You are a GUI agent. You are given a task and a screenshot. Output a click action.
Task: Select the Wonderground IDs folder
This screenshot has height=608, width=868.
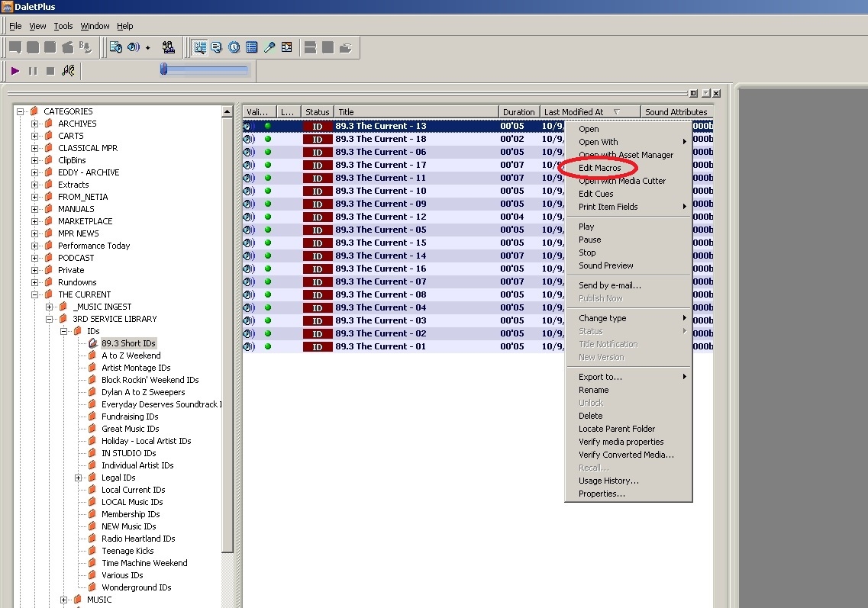[x=136, y=587]
